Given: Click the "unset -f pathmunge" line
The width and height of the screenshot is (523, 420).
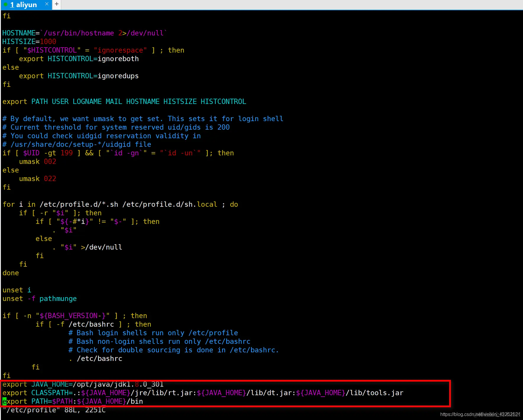Looking at the screenshot, I should point(40,299).
